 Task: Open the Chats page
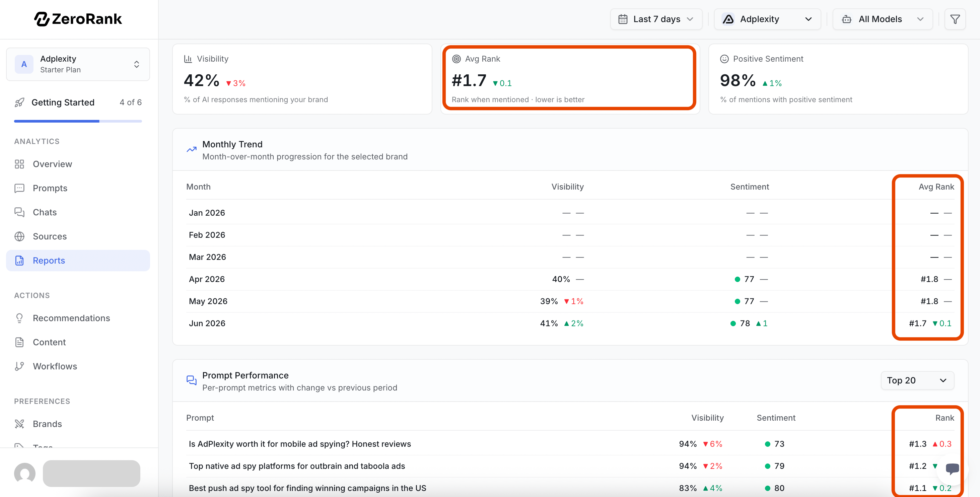click(78, 212)
